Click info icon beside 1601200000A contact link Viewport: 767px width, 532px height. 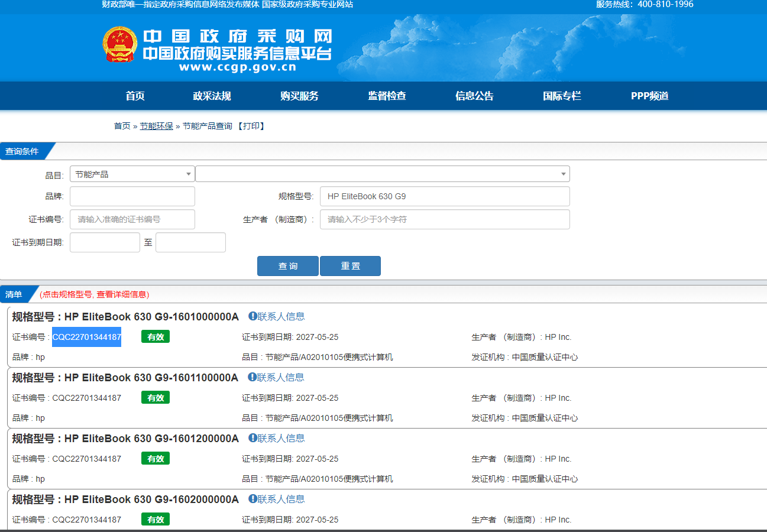[253, 438]
